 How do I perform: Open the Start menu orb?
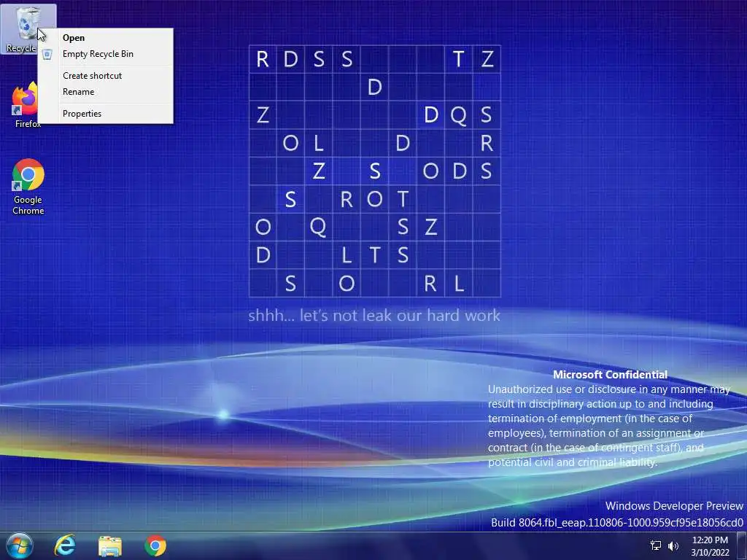tap(20, 545)
